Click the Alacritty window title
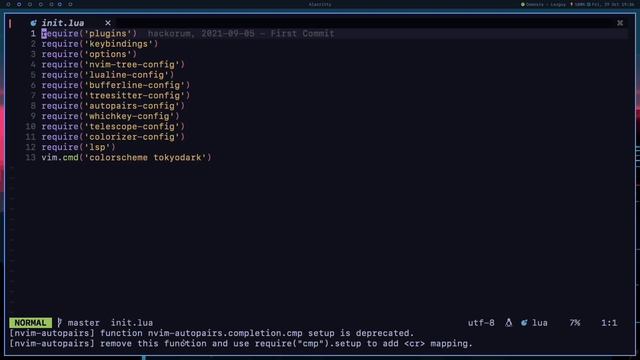This screenshot has height=360, width=640. pos(320,4)
